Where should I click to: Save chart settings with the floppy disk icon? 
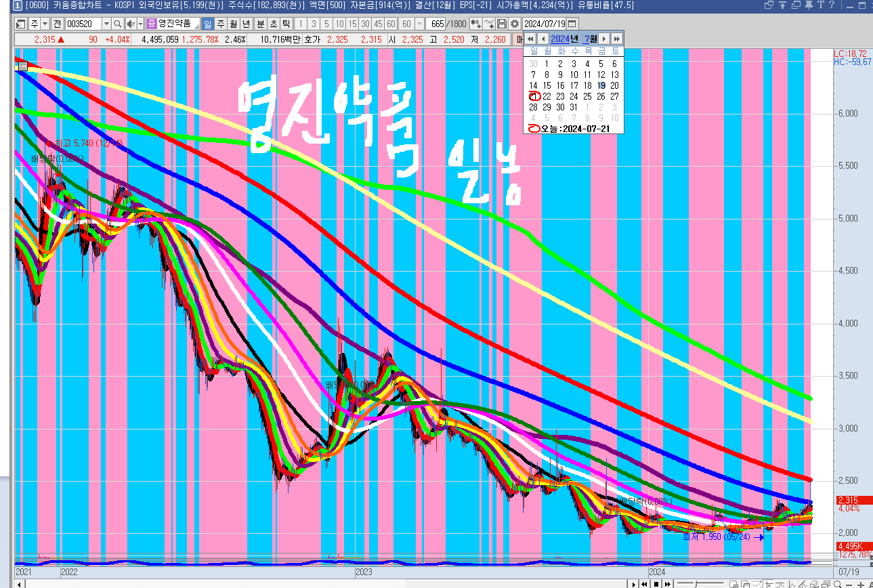[x=502, y=24]
